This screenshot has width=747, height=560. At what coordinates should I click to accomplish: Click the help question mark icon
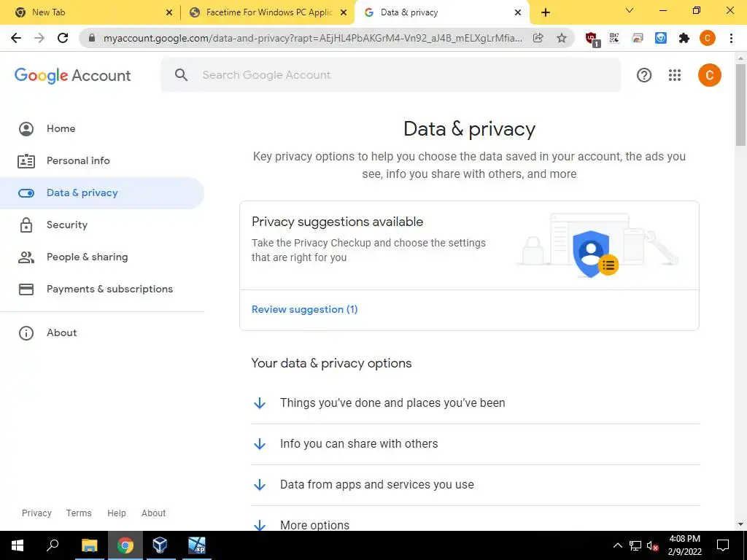pyautogui.click(x=643, y=75)
